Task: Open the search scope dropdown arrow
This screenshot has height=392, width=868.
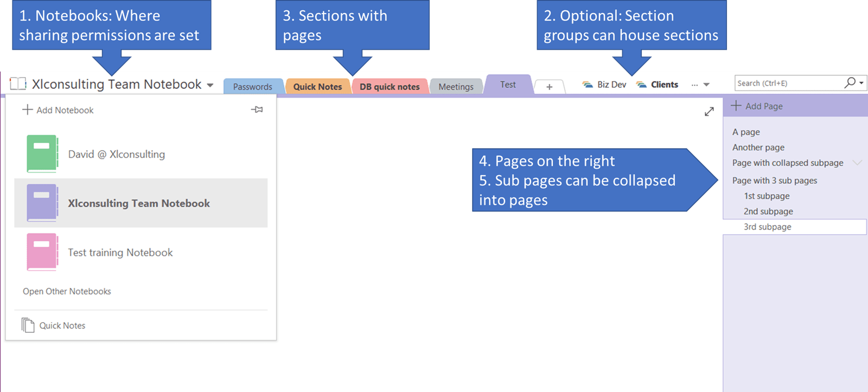Action: [x=861, y=83]
